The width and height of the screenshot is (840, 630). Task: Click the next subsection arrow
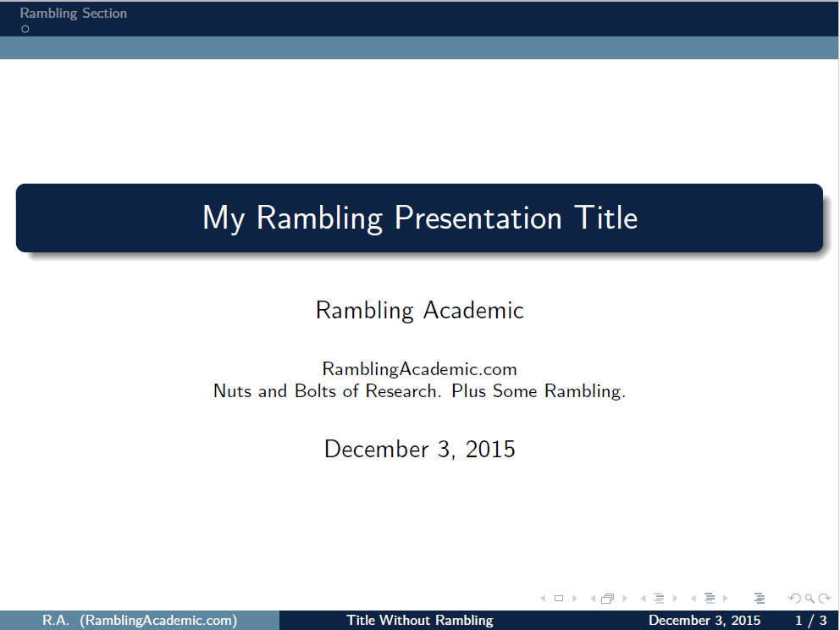[674, 598]
